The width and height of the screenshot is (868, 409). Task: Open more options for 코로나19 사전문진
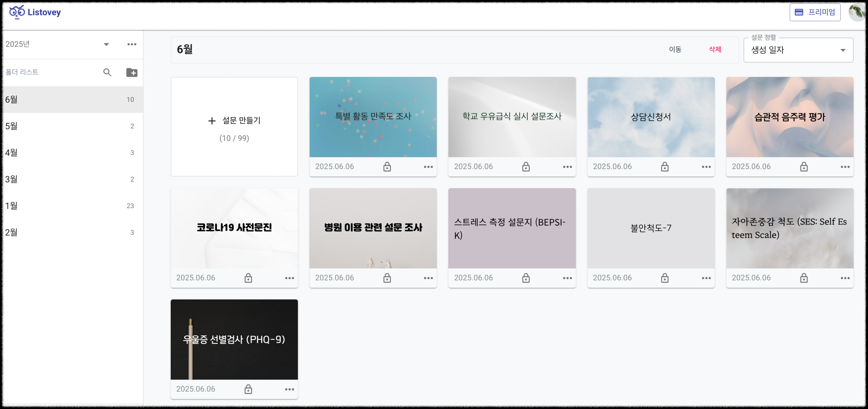[289, 278]
